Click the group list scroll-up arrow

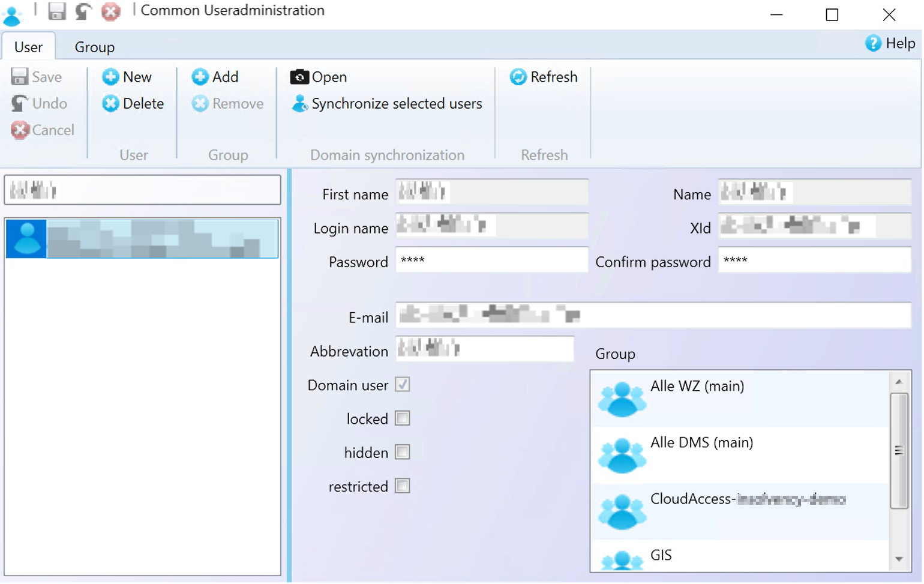coord(899,382)
